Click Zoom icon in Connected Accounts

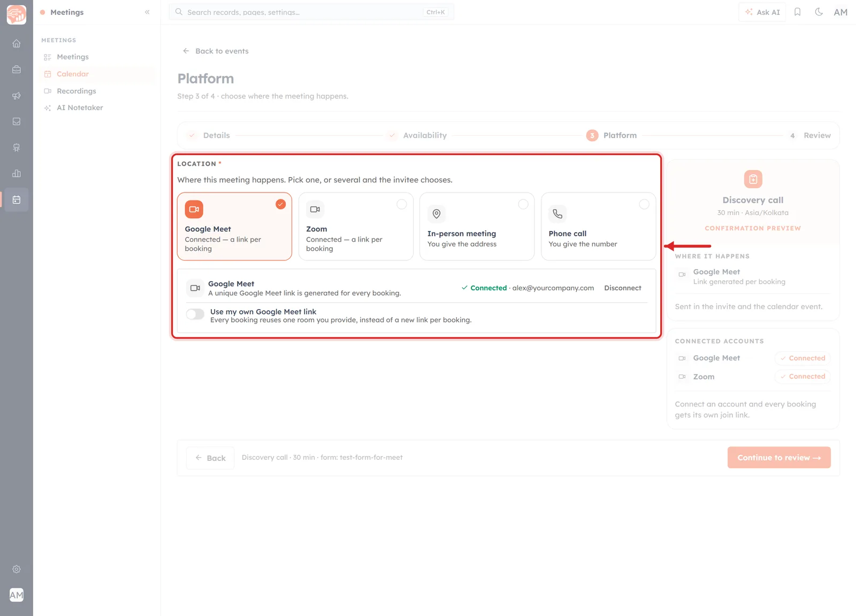(682, 376)
